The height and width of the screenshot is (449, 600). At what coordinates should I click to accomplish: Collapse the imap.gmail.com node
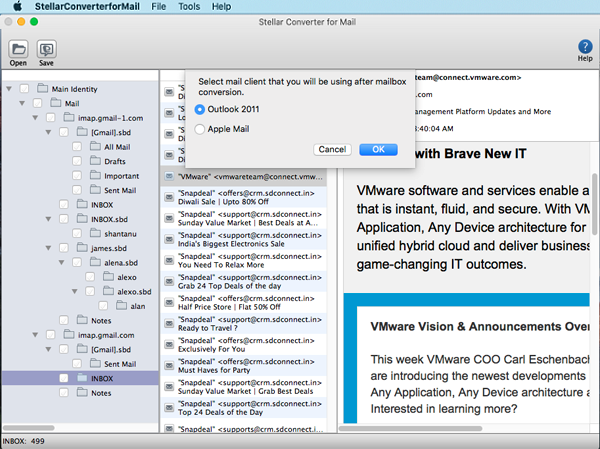(35, 335)
